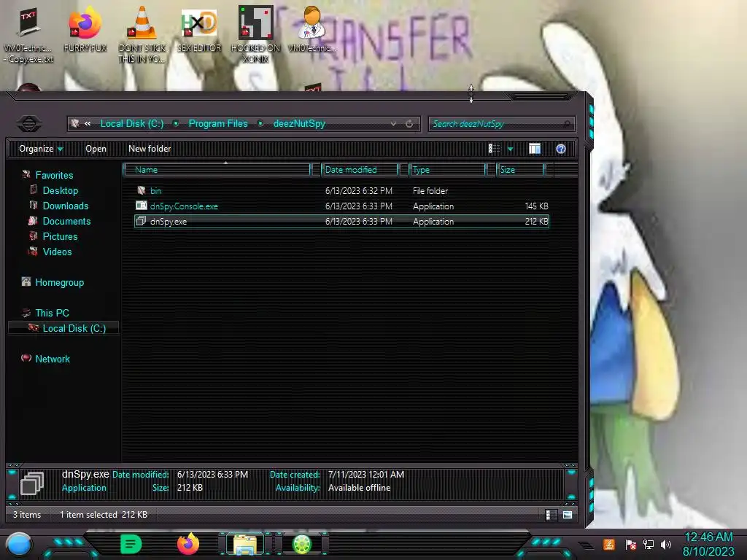
Task: Launch Firefox from the taskbar
Action: [x=188, y=544]
